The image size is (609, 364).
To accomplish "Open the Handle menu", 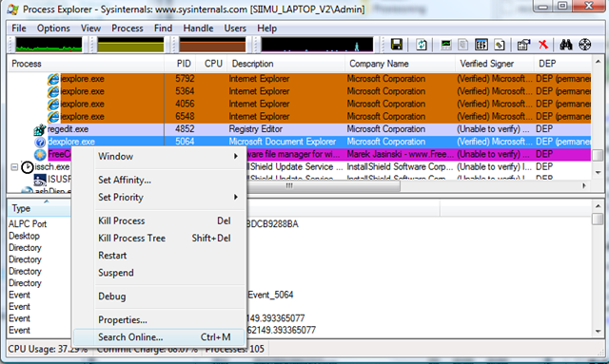I will [x=198, y=29].
